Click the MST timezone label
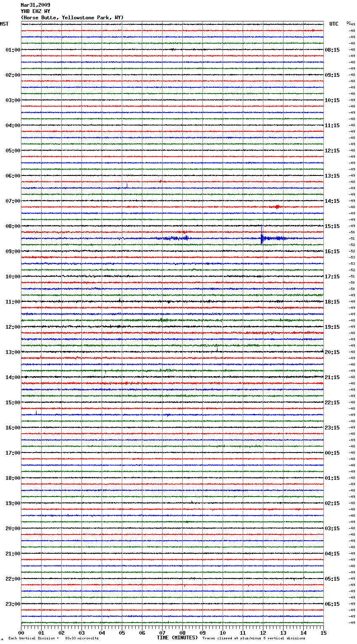357x644 pixels. (4, 24)
